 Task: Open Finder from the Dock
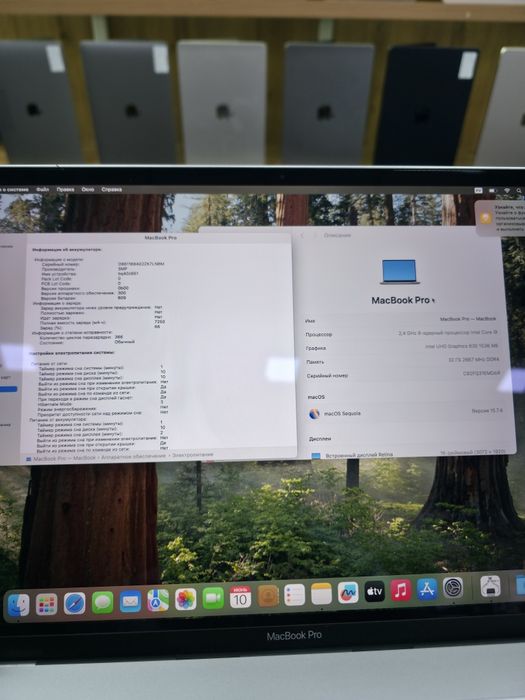click(x=18, y=605)
